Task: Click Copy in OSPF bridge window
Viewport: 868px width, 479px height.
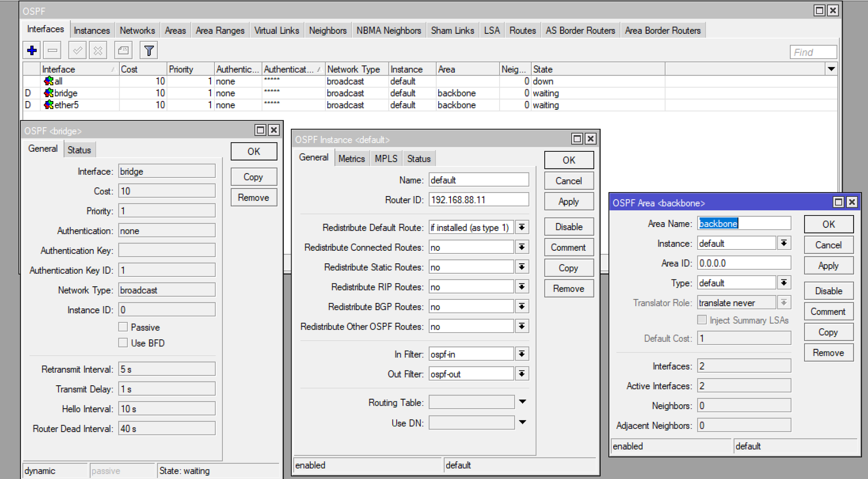Action: coord(253,177)
